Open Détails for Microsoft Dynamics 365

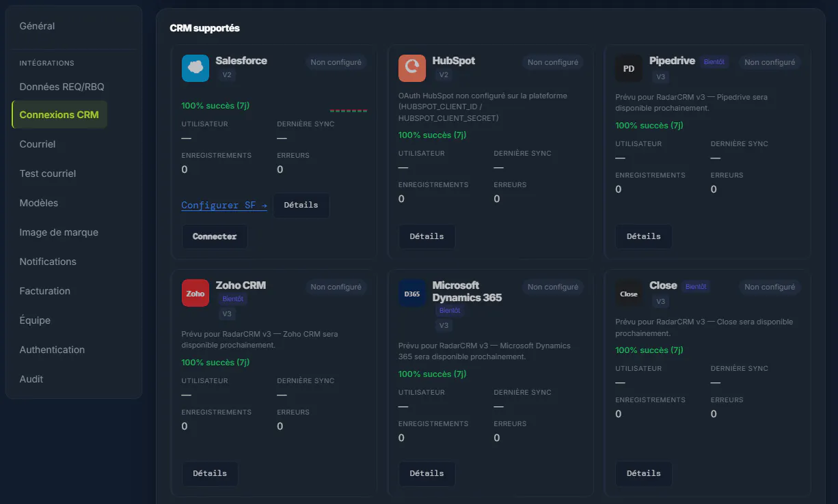[x=427, y=473]
